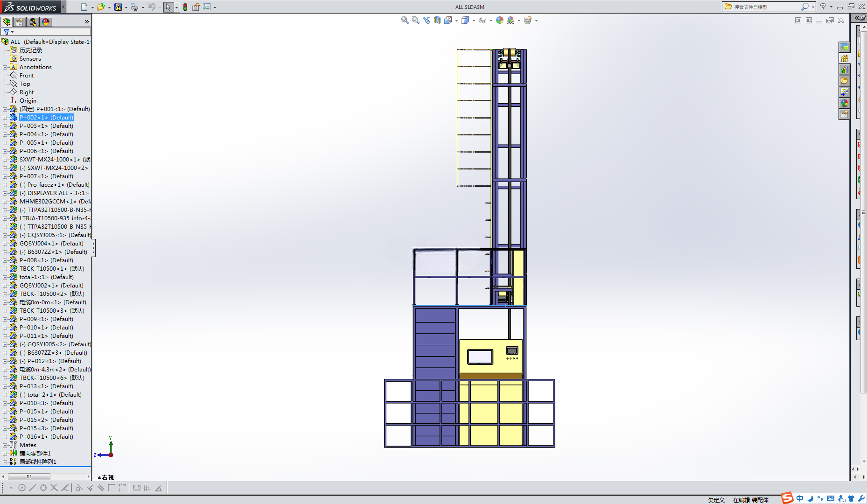Open the Custom Properties task pane icon
867x504 pixels.
pos(844,114)
